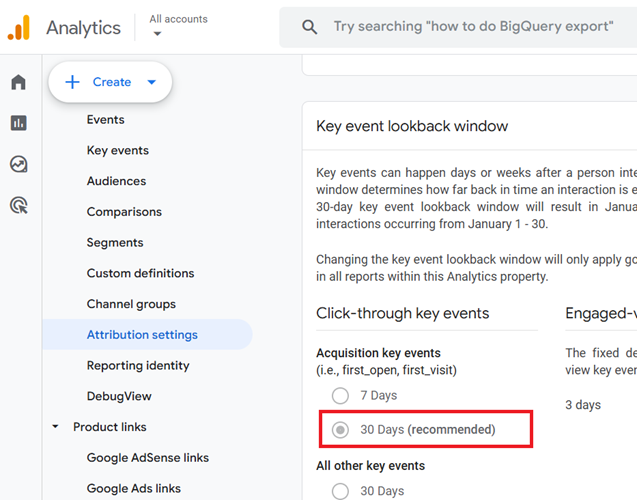Click the Analytics title text

pos(84,28)
